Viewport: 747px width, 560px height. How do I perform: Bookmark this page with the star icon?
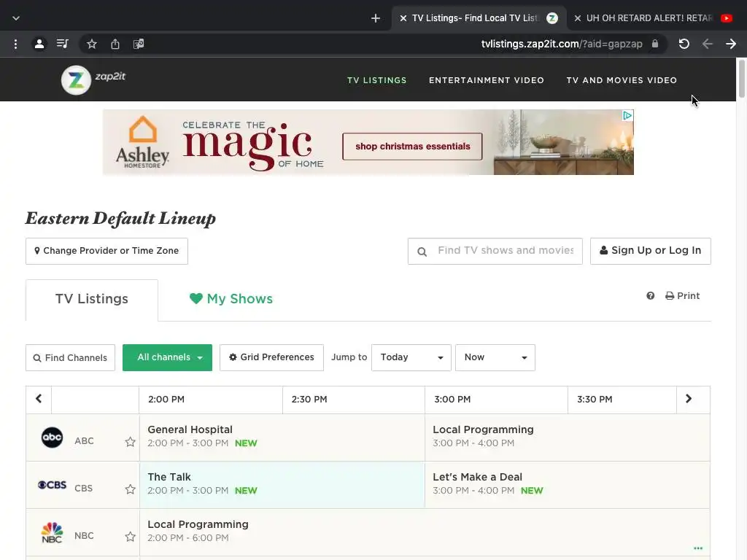(x=92, y=44)
